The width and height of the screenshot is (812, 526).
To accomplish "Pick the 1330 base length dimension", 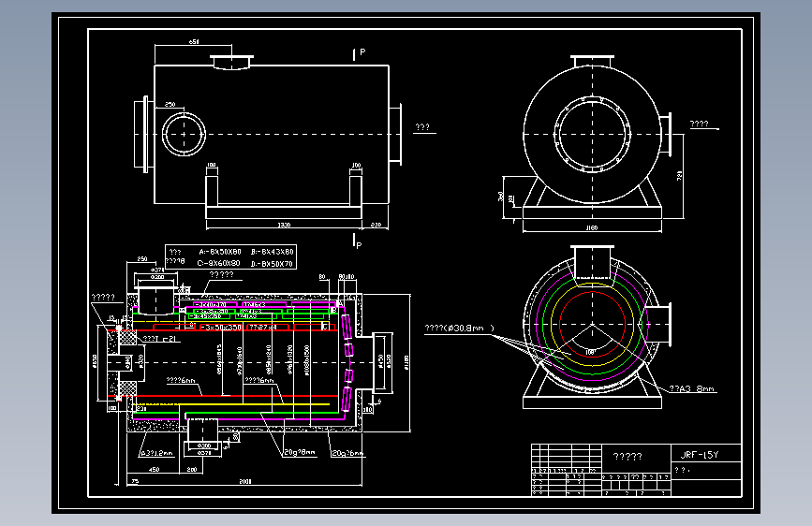I will pos(285,225).
